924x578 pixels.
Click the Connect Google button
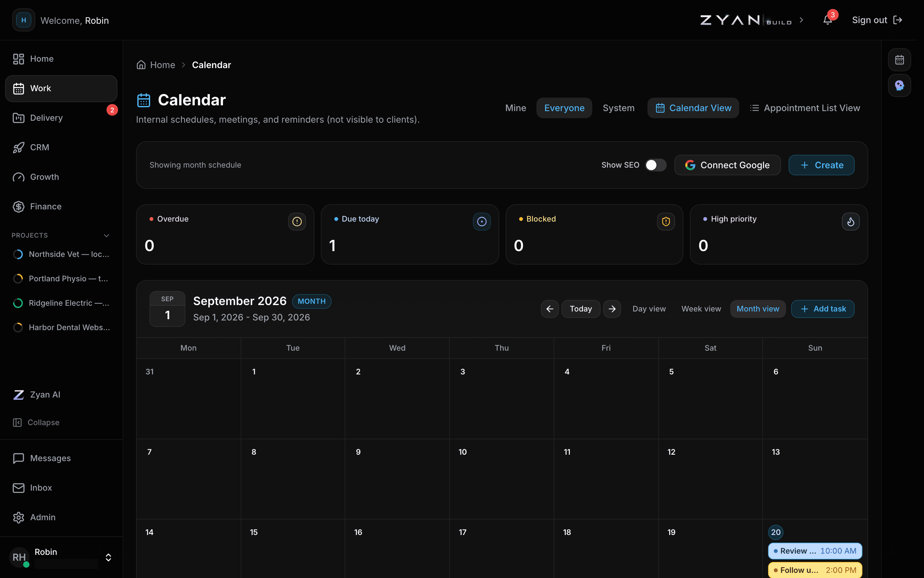[x=727, y=165]
